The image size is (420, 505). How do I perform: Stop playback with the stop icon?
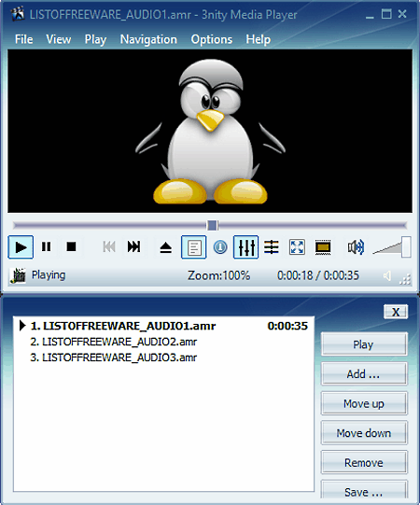tap(71, 247)
